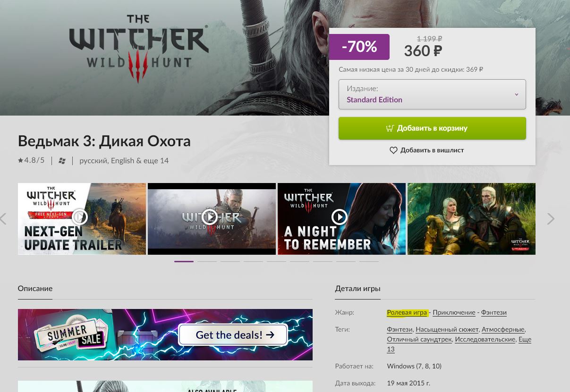The width and height of the screenshot is (570, 392).
Task: Jump to the second gallery page indicator
Action: [x=207, y=261]
